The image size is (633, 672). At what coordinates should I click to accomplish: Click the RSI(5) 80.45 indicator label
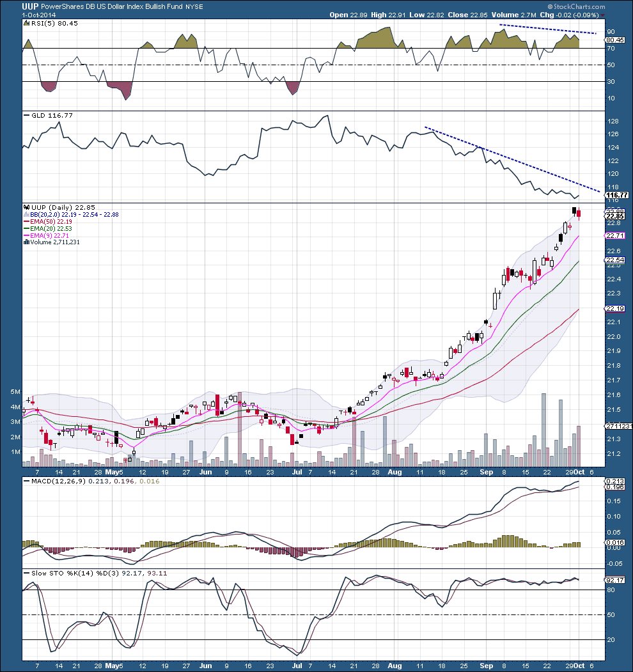coord(54,24)
